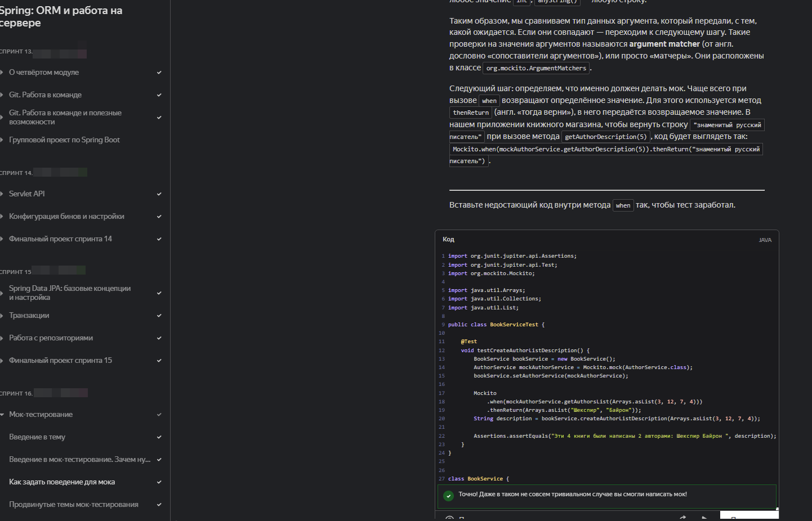Click the thenReturn inline code snippet
Screen dimensions: 812x521
(471, 113)
